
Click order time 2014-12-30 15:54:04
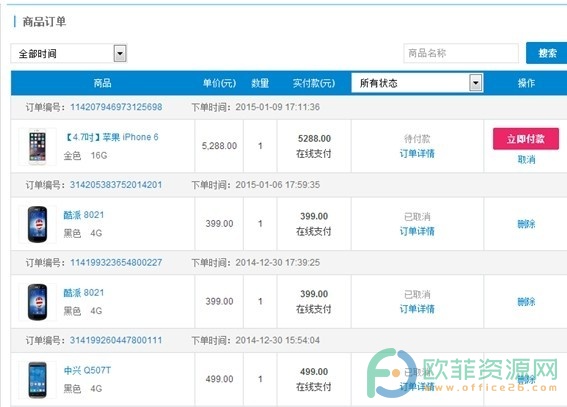click(x=278, y=340)
